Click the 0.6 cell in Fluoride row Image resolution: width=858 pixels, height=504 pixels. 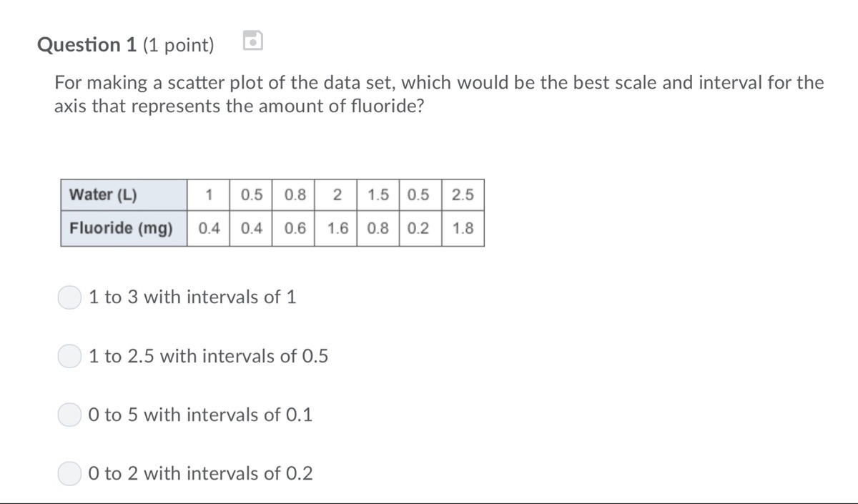294,229
